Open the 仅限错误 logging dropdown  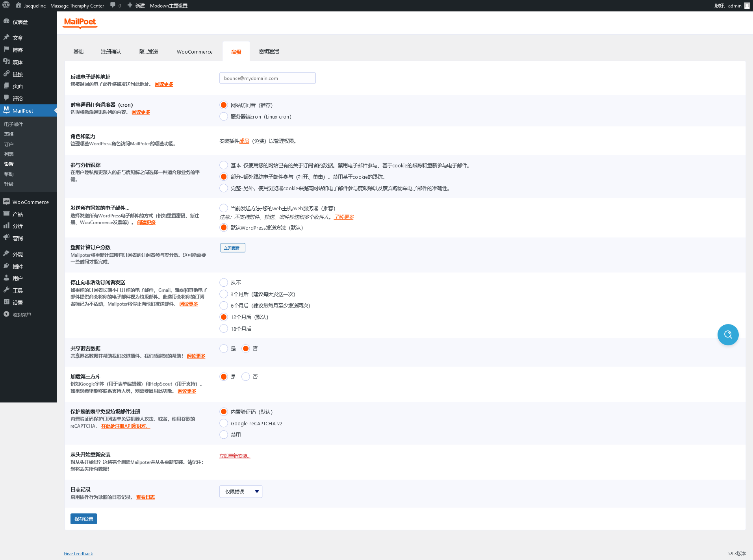[241, 491]
